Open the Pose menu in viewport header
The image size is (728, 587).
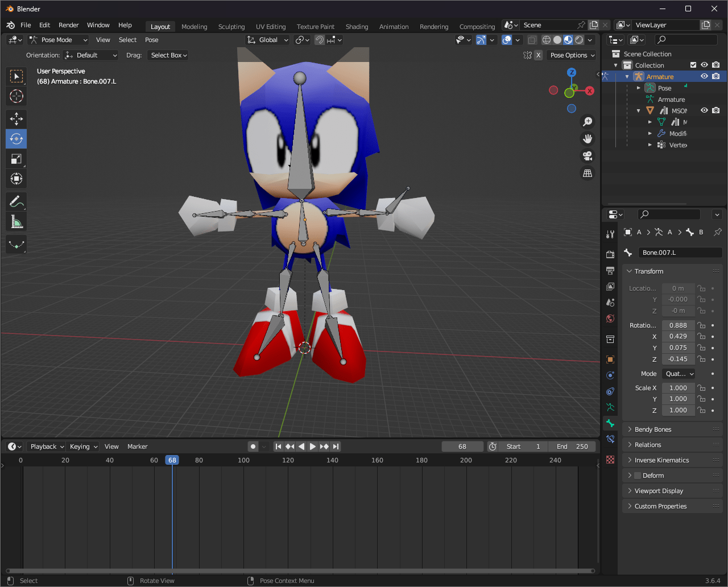point(152,40)
